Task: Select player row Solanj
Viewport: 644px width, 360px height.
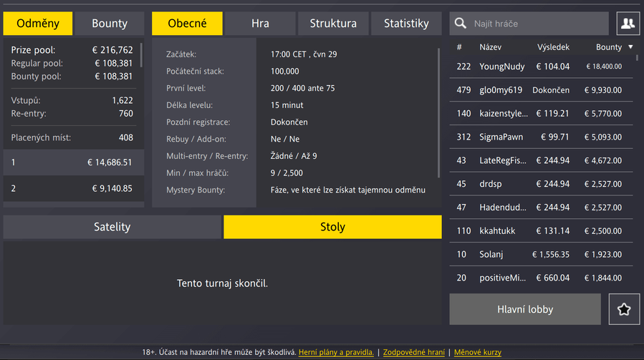Action: coord(542,255)
